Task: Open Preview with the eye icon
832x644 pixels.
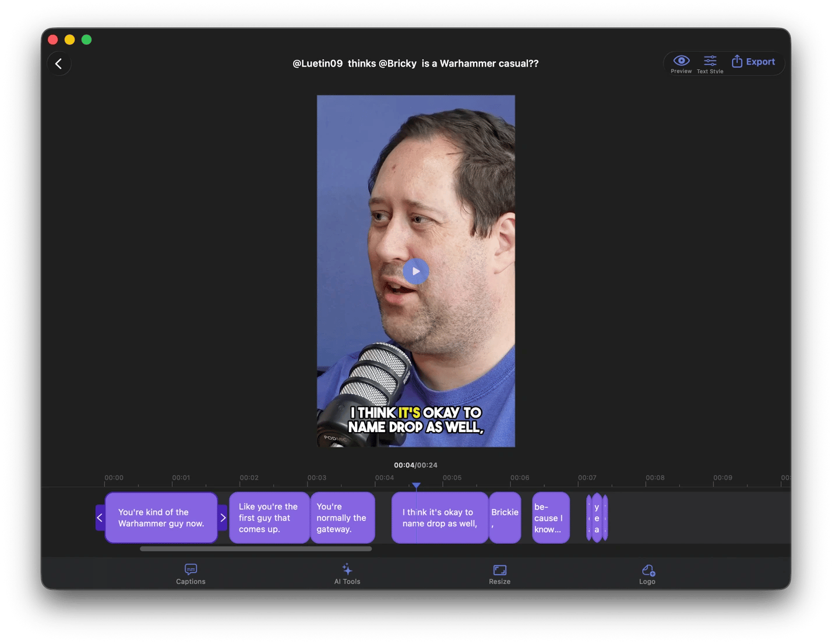Action: [x=681, y=63]
